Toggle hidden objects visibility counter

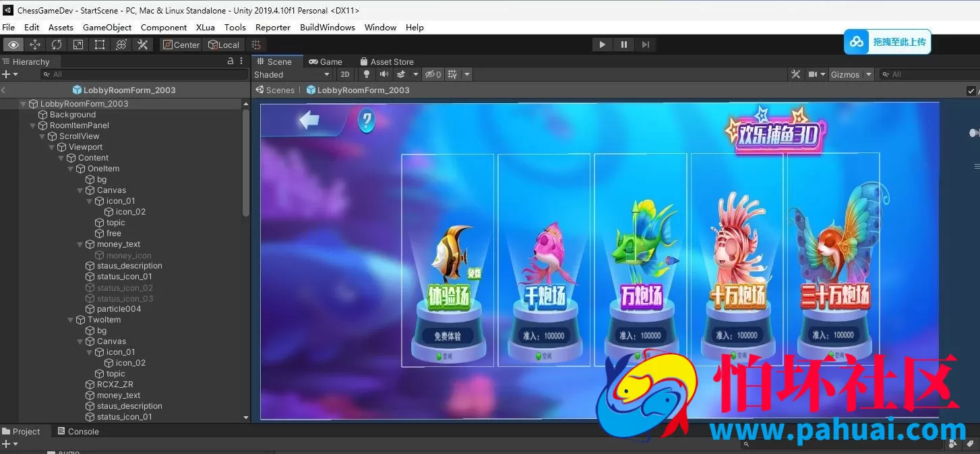pyautogui.click(x=433, y=74)
